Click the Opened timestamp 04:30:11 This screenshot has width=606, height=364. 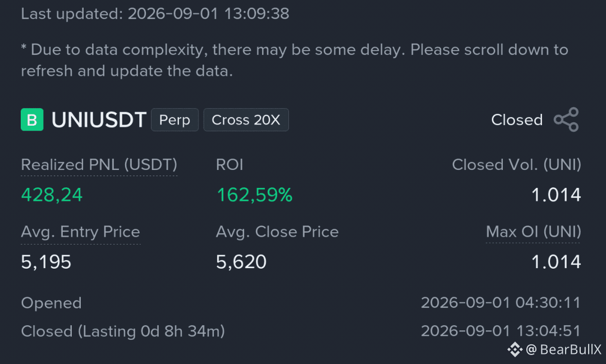coord(501,303)
